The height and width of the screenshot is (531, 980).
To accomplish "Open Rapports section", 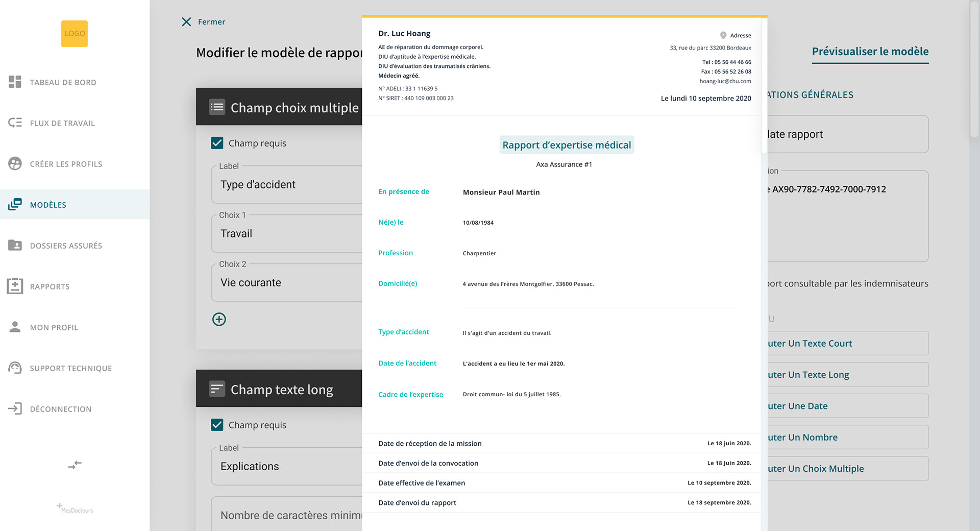I will tap(75, 286).
